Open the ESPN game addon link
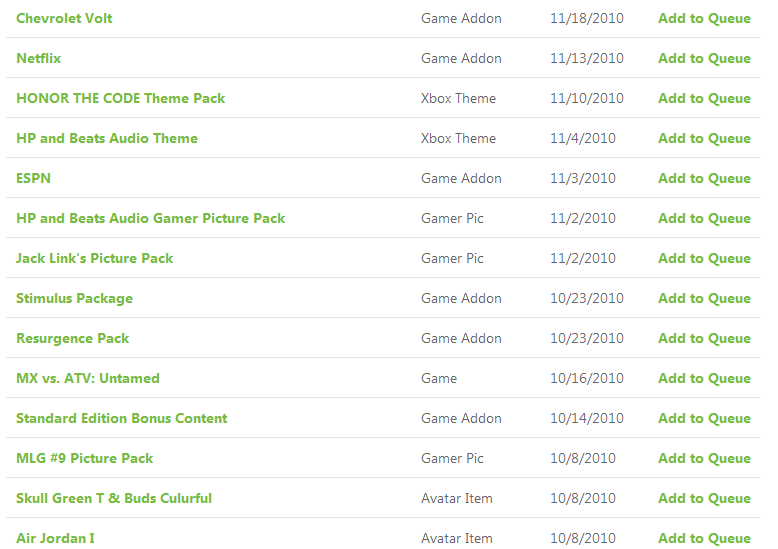 pos(33,178)
